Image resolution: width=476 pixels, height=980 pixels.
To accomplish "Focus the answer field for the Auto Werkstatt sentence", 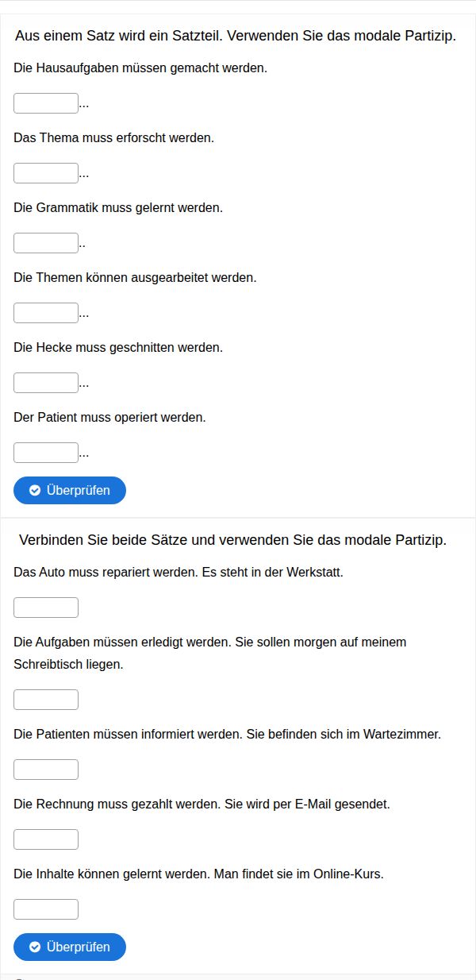I will [46, 608].
